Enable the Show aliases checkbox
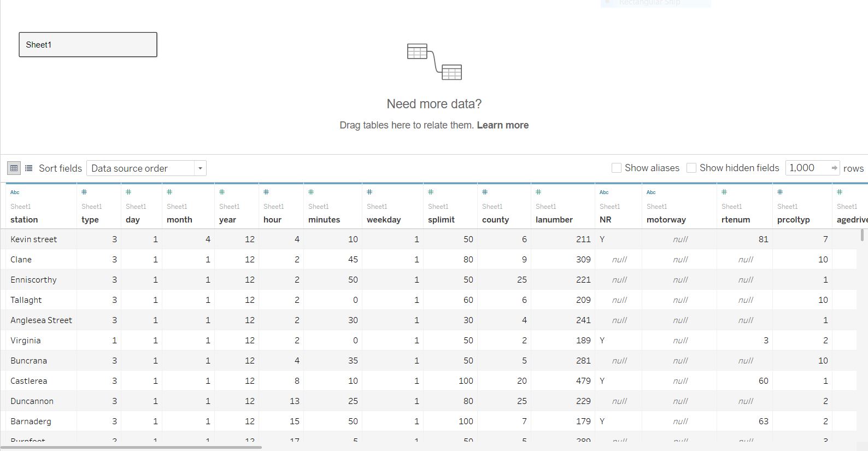Image resolution: width=868 pixels, height=451 pixels. [617, 168]
